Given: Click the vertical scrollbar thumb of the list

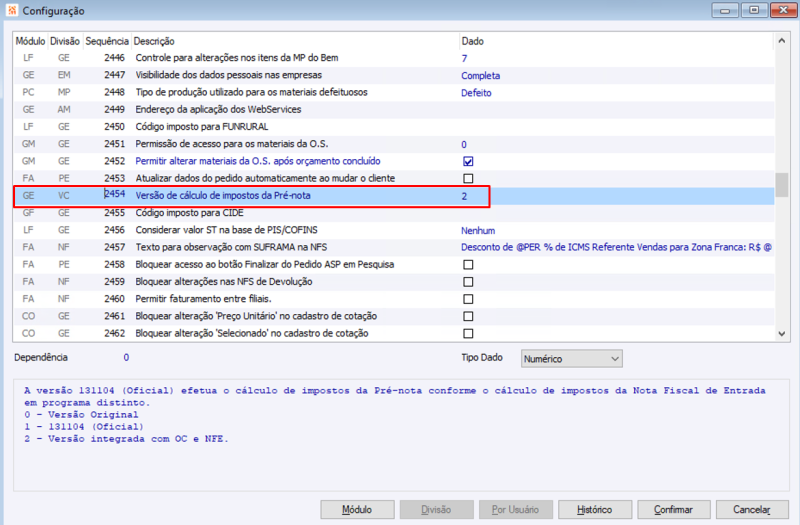Looking at the screenshot, I should pyautogui.click(x=782, y=185).
